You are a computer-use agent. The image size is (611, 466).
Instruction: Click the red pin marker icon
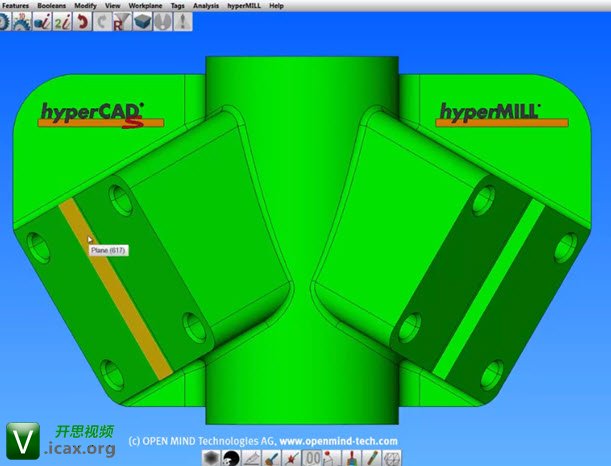coord(332,458)
